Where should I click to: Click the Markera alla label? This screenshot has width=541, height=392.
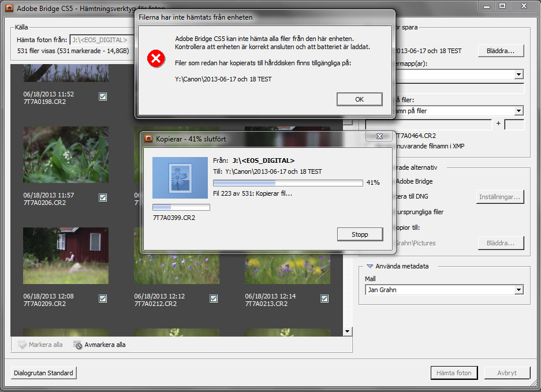(x=46, y=345)
